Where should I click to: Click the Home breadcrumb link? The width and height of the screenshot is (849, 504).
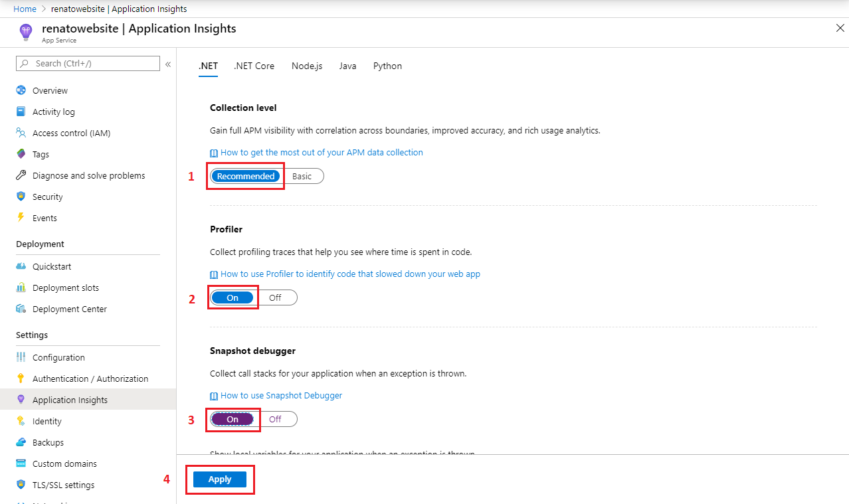(x=25, y=9)
